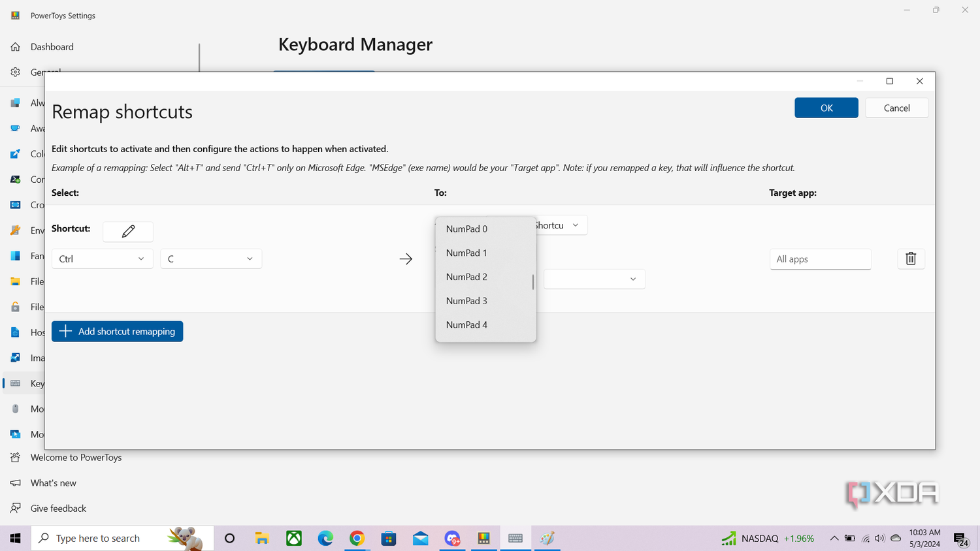Pick NumPad 4 in the dropdown list
Screen dimensions: 980x551
pyautogui.click(x=485, y=325)
